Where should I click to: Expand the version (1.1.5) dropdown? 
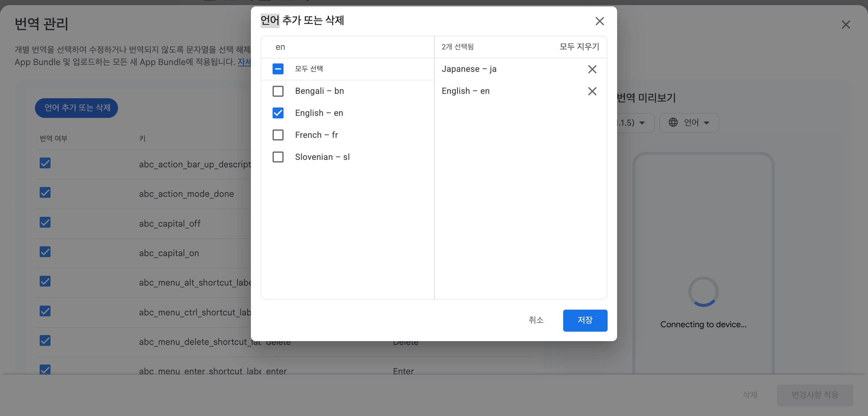click(634, 123)
